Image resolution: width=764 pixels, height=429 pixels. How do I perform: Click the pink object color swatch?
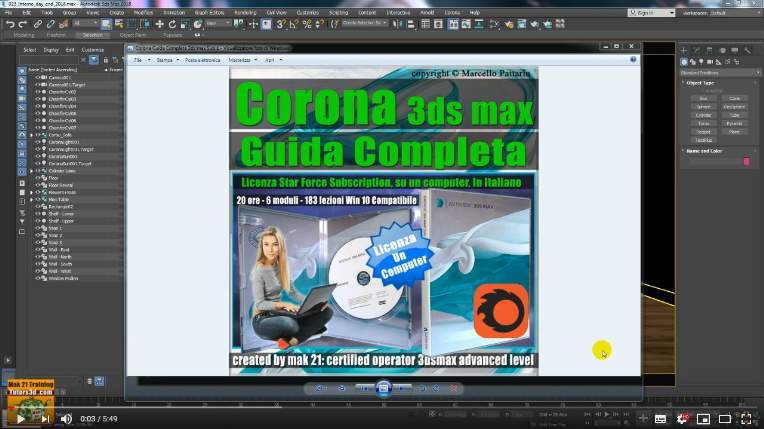point(746,161)
